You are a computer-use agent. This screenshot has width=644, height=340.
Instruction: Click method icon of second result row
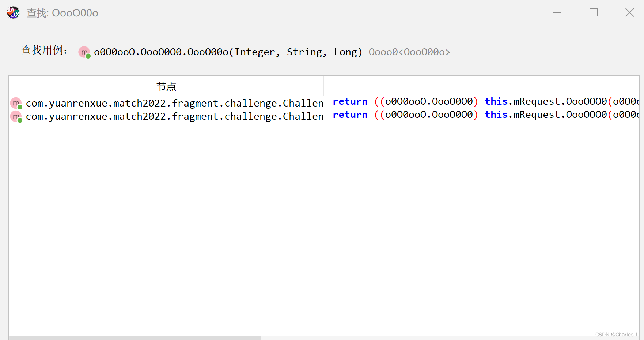(x=16, y=117)
